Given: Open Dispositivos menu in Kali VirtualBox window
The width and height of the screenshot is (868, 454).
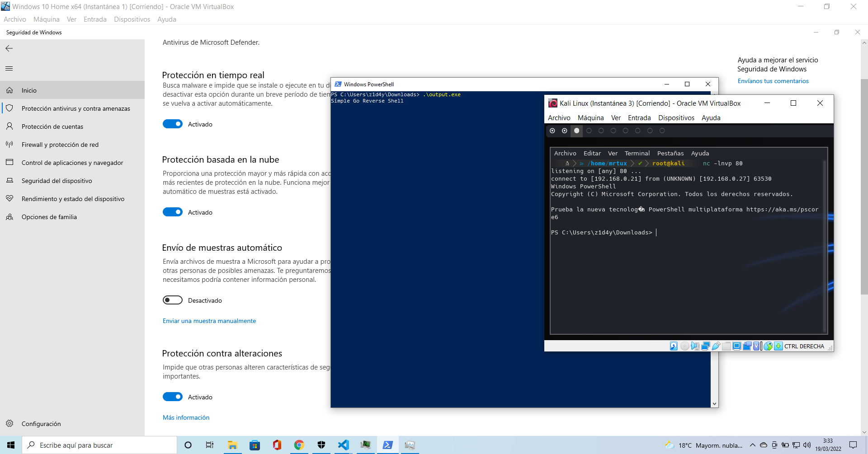Looking at the screenshot, I should pos(676,118).
